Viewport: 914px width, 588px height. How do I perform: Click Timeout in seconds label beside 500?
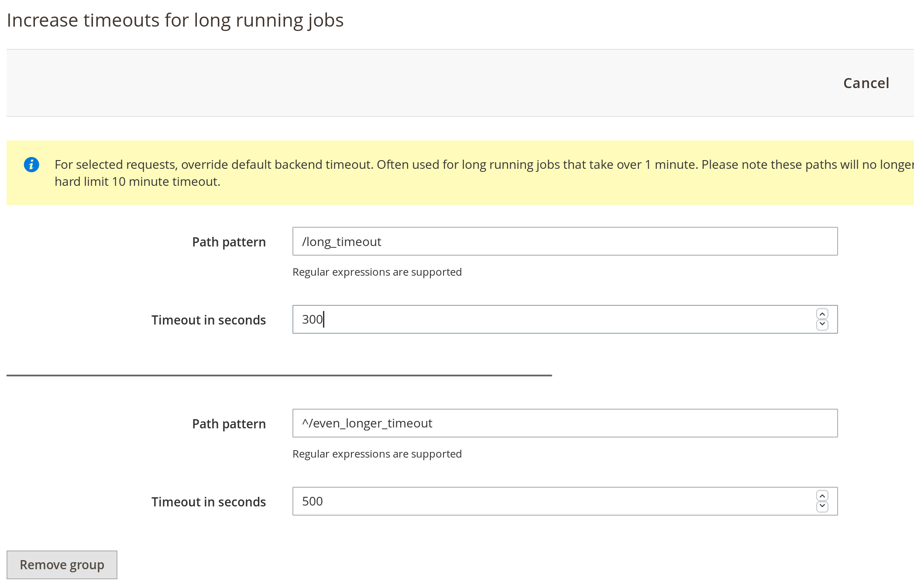point(208,502)
